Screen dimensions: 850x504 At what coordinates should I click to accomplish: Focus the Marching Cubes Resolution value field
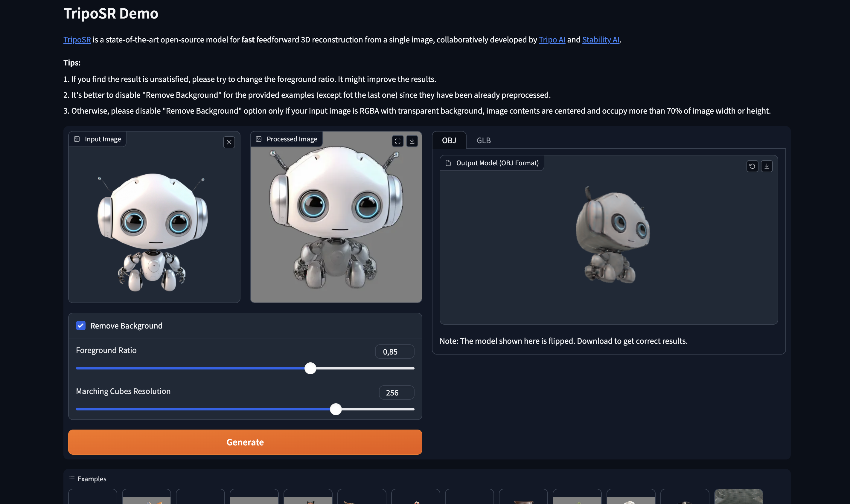coord(397,392)
